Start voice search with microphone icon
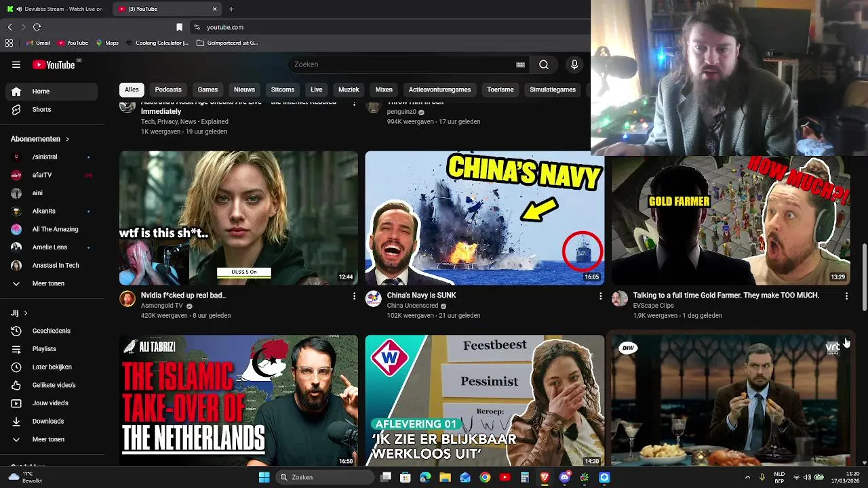 pos(574,64)
